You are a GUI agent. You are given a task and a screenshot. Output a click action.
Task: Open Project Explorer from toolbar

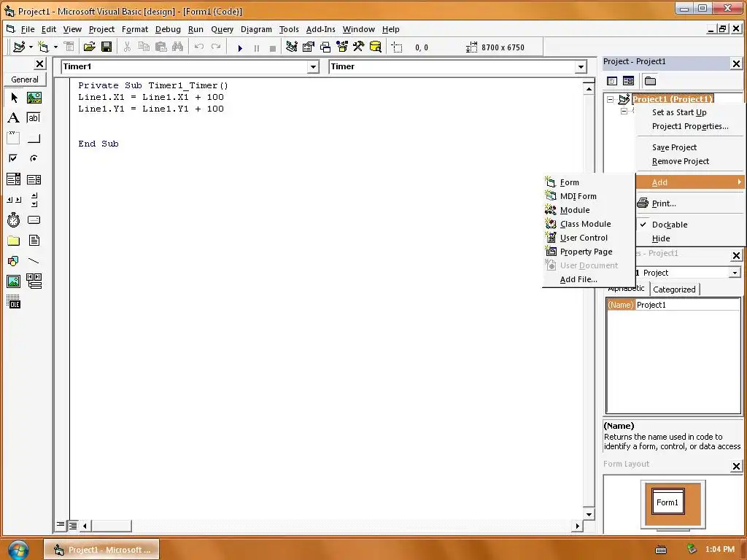click(292, 47)
